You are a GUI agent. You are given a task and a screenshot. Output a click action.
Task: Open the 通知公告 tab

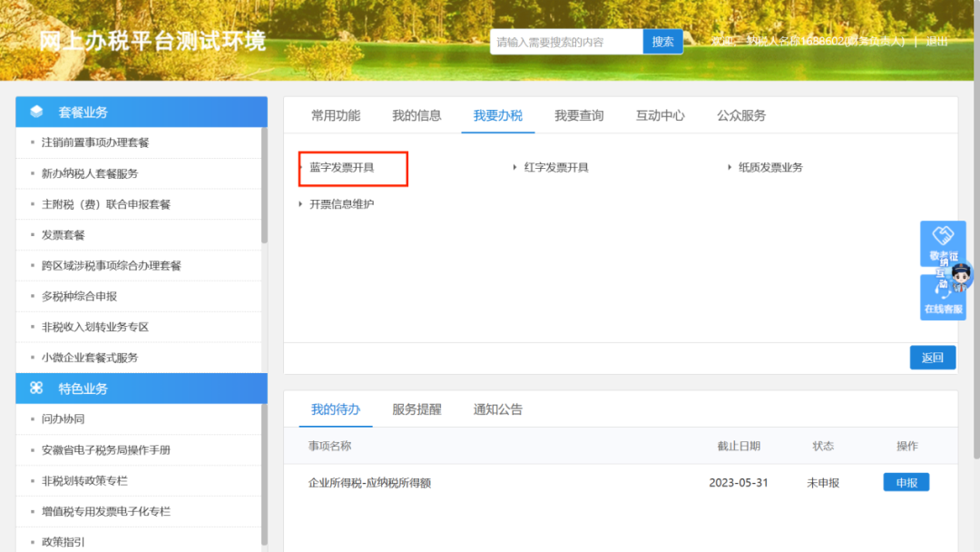(x=498, y=409)
